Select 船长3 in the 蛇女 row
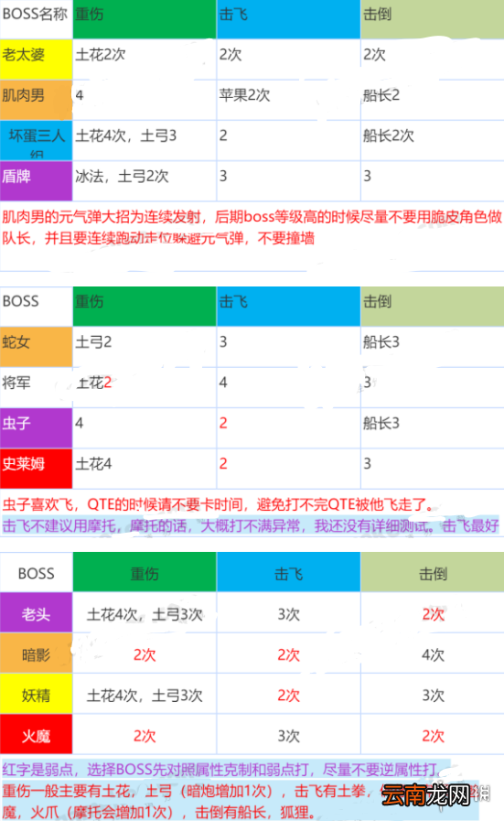The width and height of the screenshot is (504, 821). click(x=381, y=342)
